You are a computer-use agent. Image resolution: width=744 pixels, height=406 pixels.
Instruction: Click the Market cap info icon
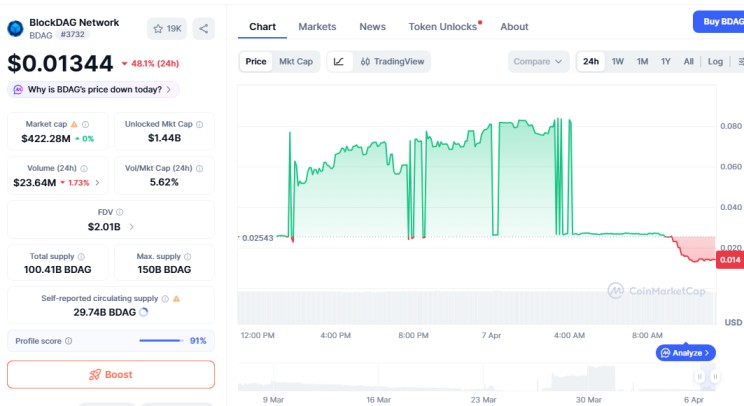[x=85, y=124]
